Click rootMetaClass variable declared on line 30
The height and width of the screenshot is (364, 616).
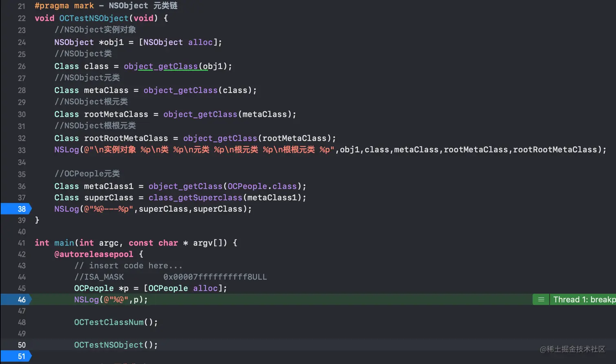(116, 114)
